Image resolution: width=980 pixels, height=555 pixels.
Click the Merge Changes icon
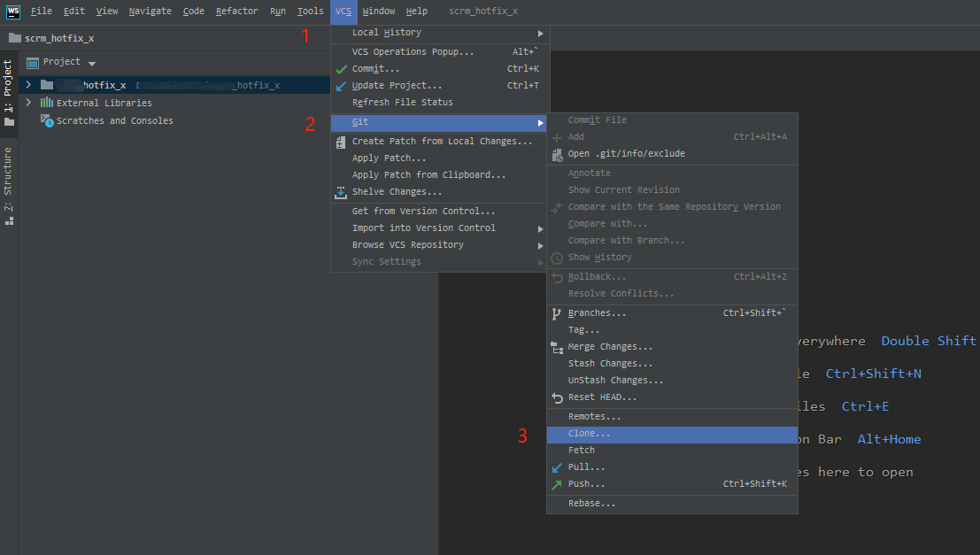(557, 348)
